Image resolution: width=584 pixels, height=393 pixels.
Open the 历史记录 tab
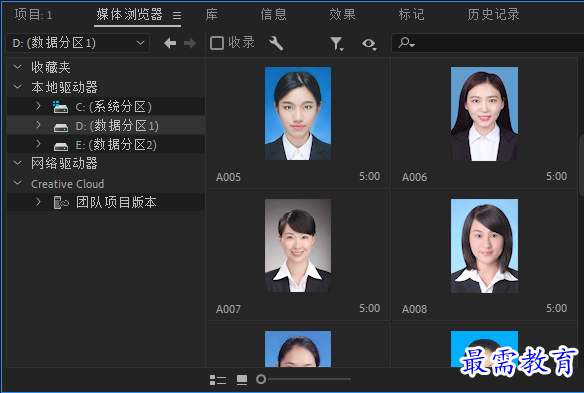point(493,15)
